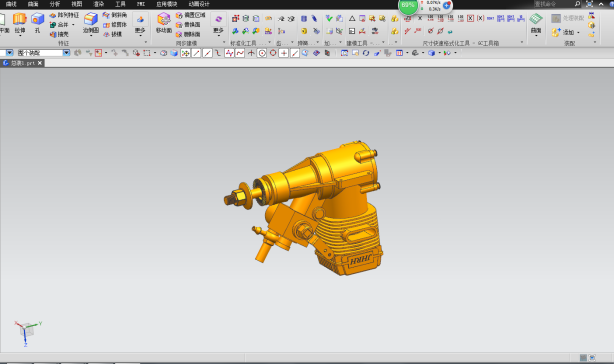This screenshot has height=364, width=614.
Task: Toggle the quadrant point snap red circle icon
Action: click(x=273, y=53)
